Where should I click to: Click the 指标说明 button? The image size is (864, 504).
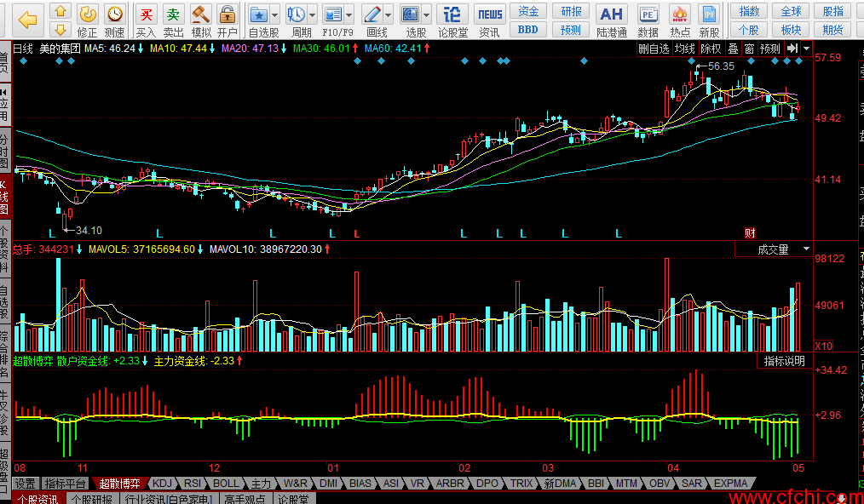click(x=784, y=361)
